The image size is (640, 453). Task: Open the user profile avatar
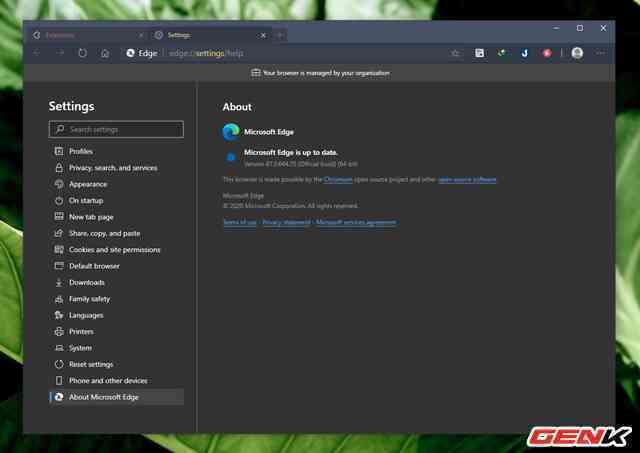[x=577, y=53]
